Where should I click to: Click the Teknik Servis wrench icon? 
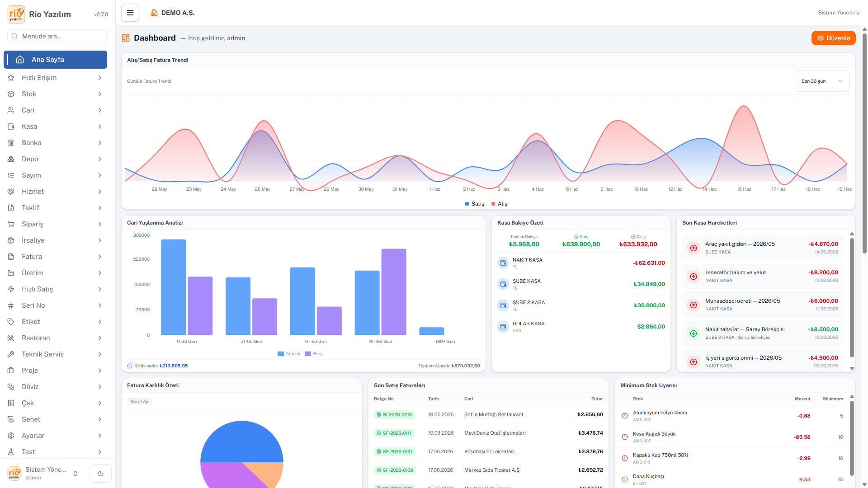tap(11, 354)
